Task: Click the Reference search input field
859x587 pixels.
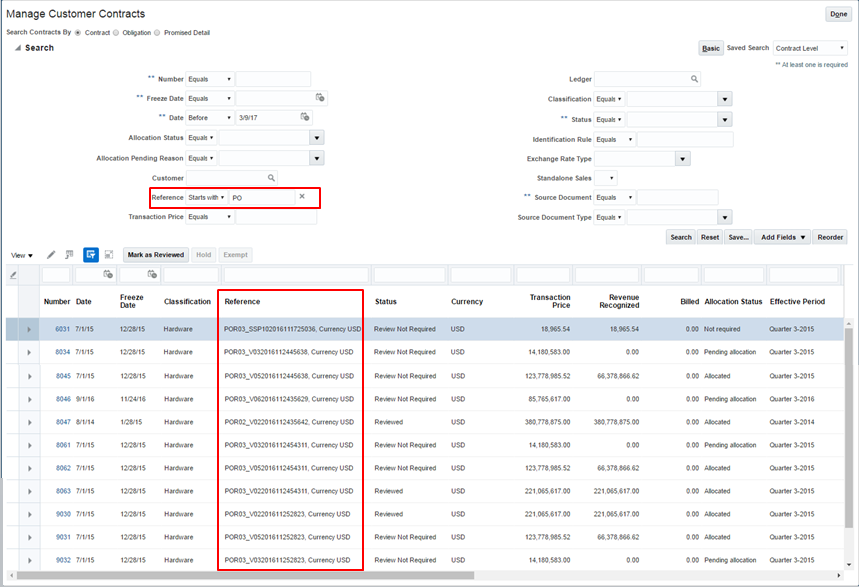Action: click(262, 197)
